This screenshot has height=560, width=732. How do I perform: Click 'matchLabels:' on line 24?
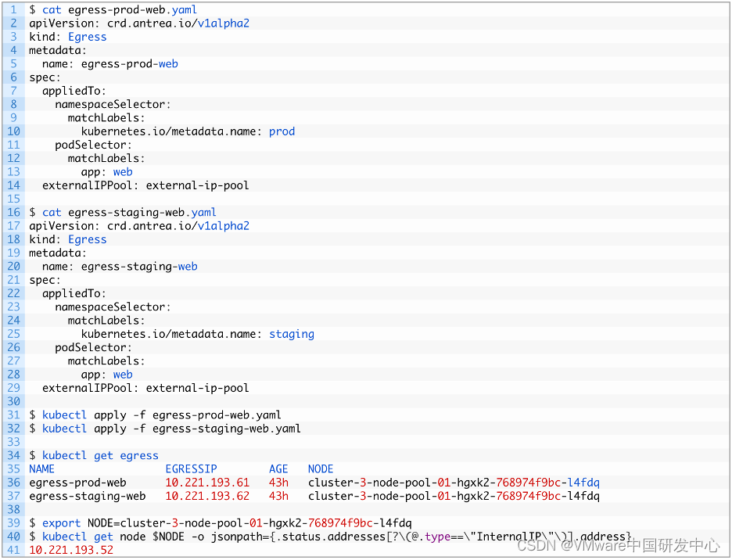pos(106,321)
